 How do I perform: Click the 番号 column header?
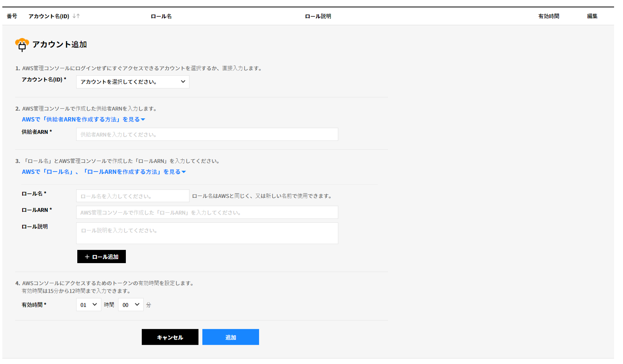pos(12,16)
